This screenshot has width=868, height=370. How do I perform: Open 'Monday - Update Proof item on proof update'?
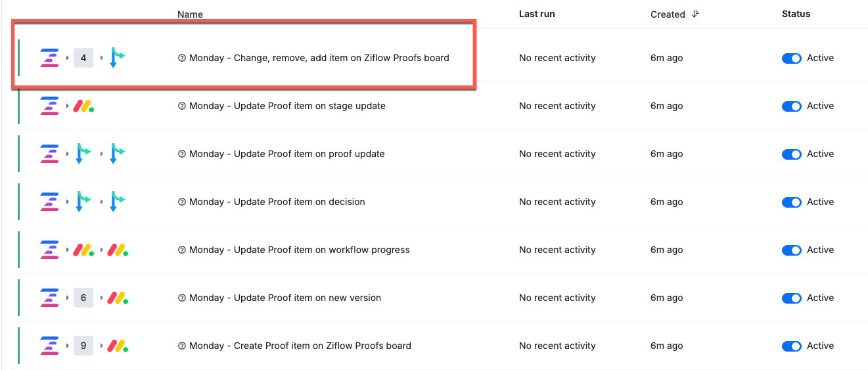coord(286,154)
